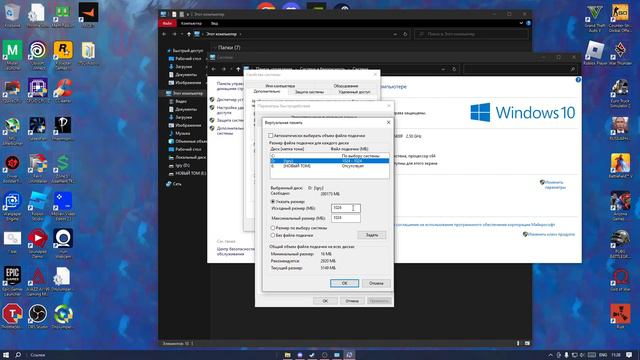Open the Recycle Bin desktop icon

click(x=12, y=15)
